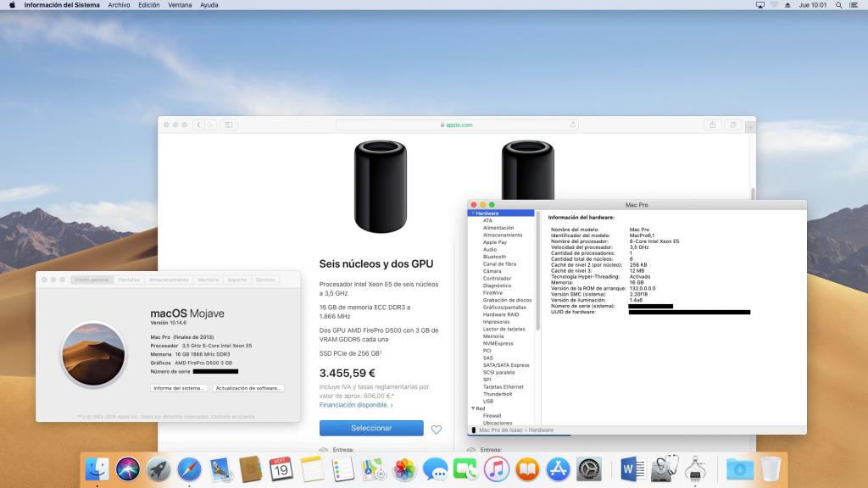Screen dimensions: 868x488
Task: Click the apple.com address bar
Action: pyautogui.click(x=457, y=125)
